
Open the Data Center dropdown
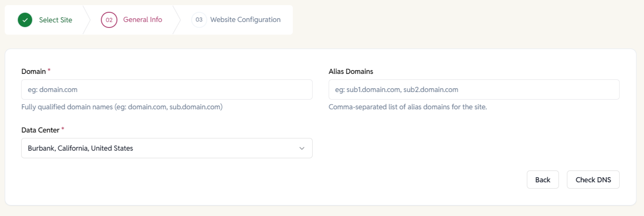[167, 148]
